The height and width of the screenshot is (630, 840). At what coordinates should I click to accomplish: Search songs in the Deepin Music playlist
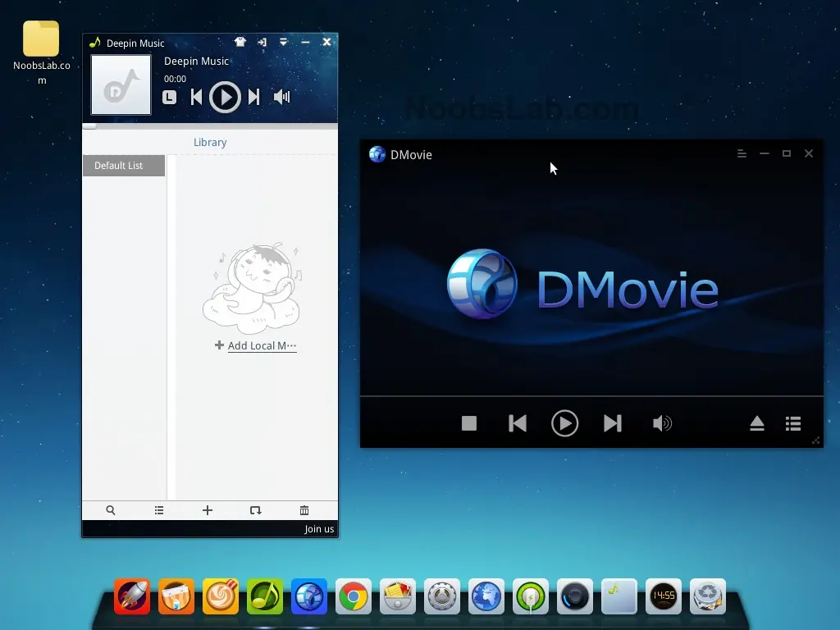click(x=111, y=510)
